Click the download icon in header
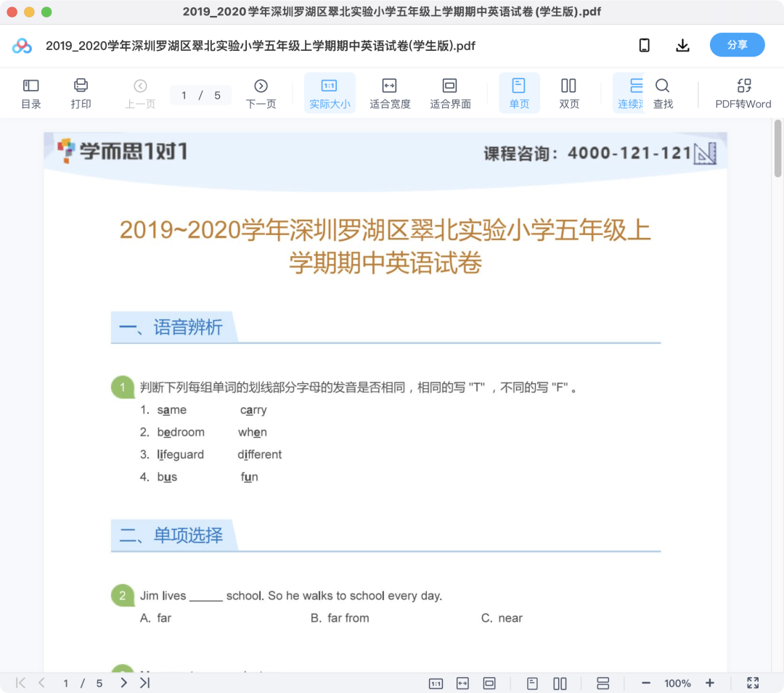Viewport: 784px width, 693px height. pyautogui.click(x=682, y=46)
